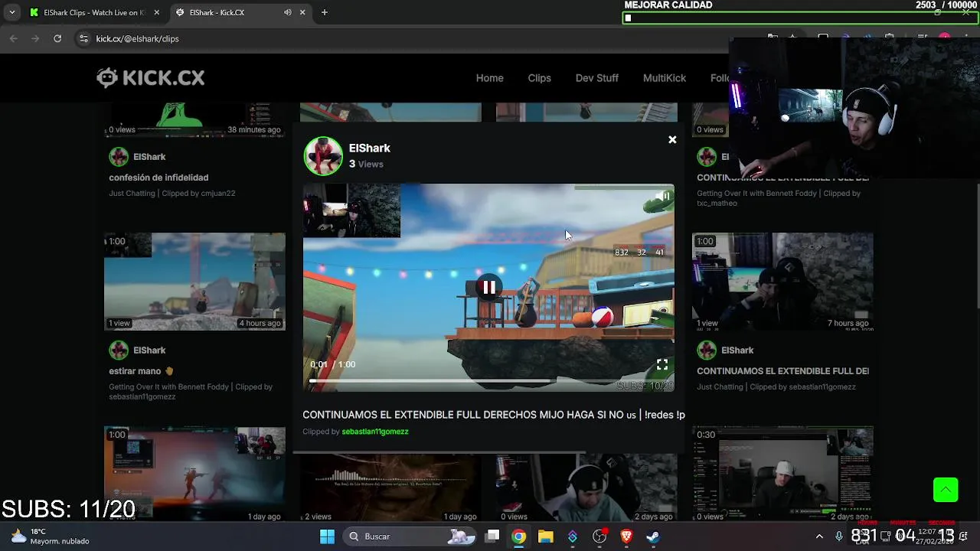Go back in browser history
980x551 pixels.
pos(14,38)
